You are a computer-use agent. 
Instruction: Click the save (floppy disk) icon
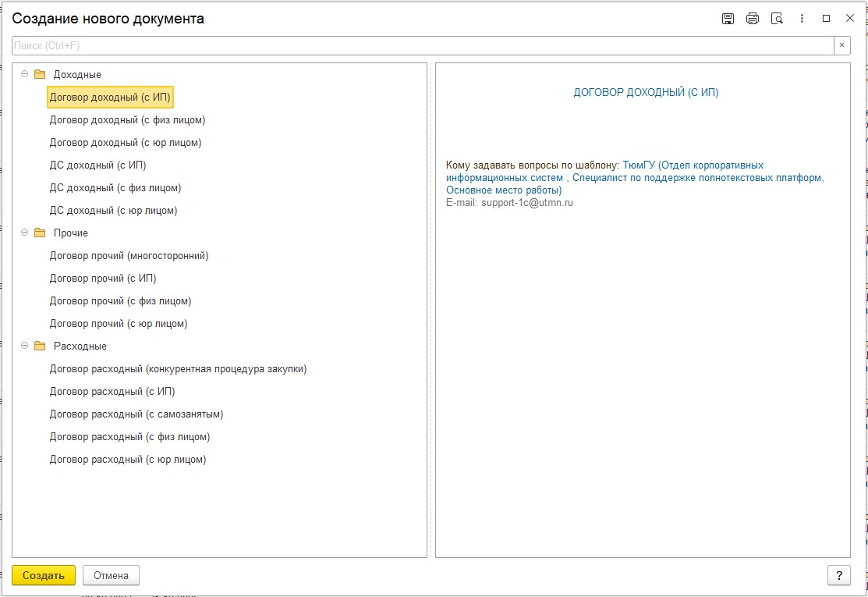(x=728, y=19)
